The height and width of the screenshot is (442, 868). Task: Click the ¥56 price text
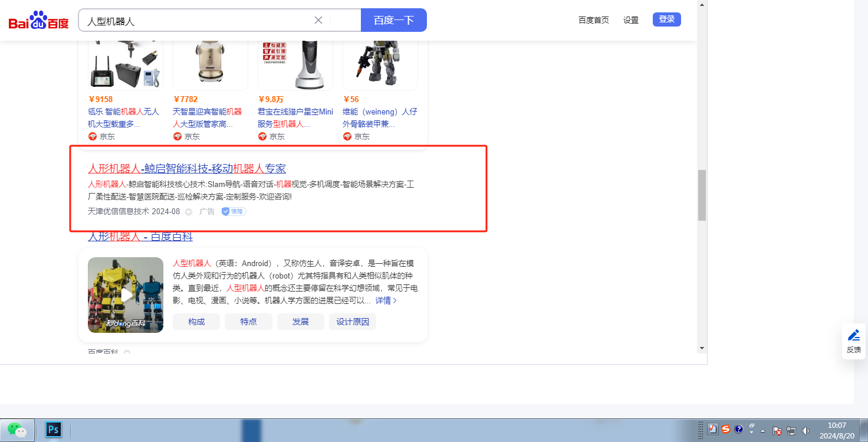click(351, 99)
